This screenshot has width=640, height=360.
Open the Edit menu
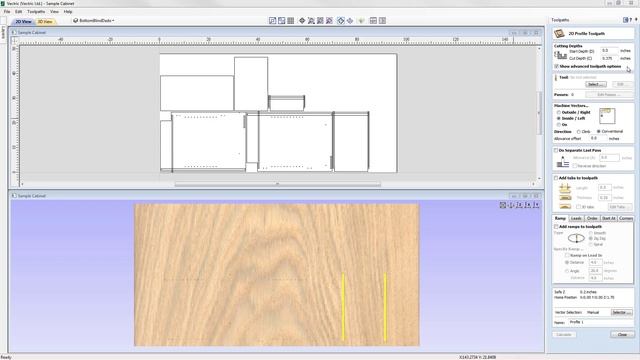tap(18, 12)
